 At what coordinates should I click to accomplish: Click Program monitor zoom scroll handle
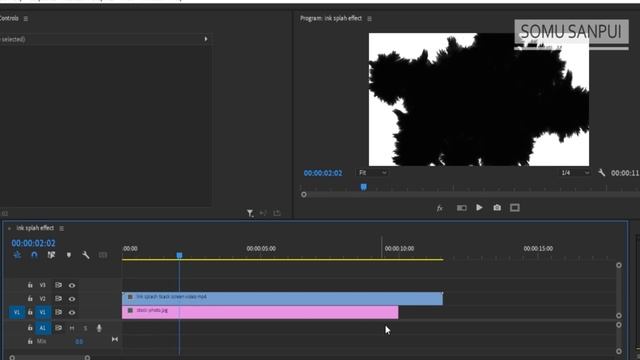pos(304,195)
